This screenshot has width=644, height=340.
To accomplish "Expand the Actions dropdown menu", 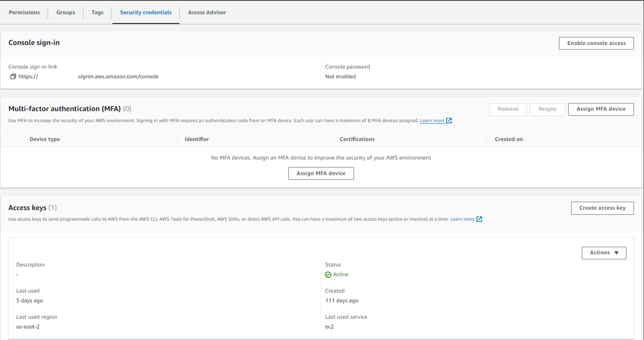I will pyautogui.click(x=604, y=253).
